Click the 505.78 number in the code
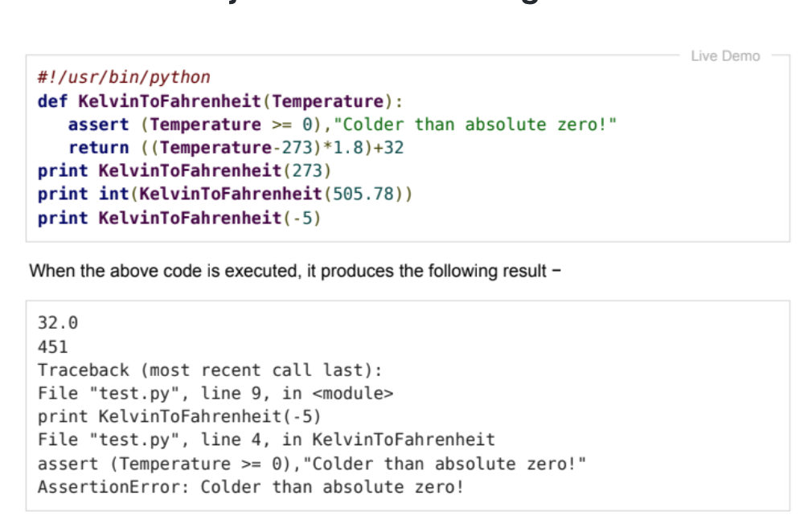This screenshot has width=812, height=532. coord(366,194)
